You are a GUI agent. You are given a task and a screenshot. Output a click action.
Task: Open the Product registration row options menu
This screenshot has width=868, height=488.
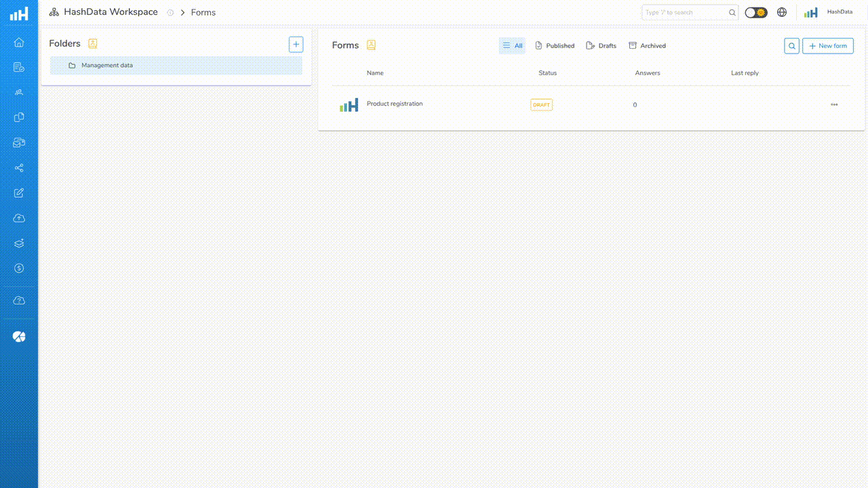pyautogui.click(x=834, y=105)
